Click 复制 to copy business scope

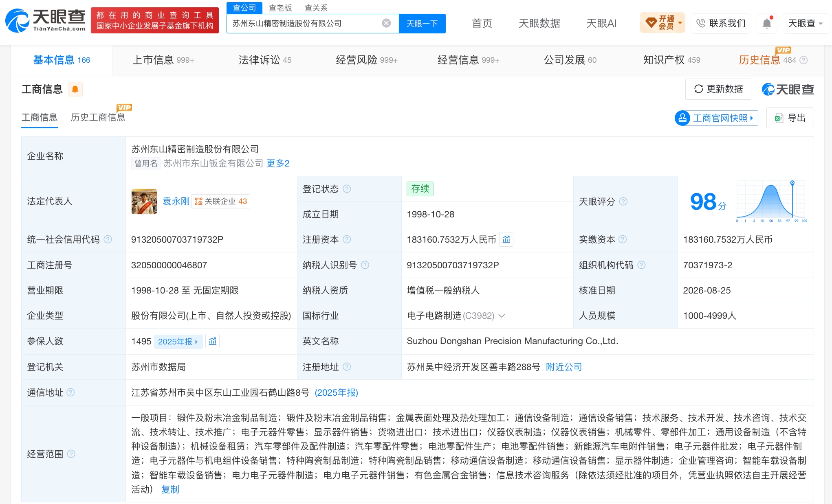(170, 490)
